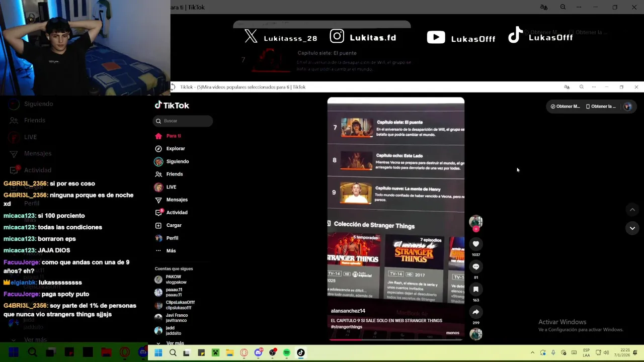Click Cargar to upload a video
The height and width of the screenshot is (362, 644).
pyautogui.click(x=168, y=225)
